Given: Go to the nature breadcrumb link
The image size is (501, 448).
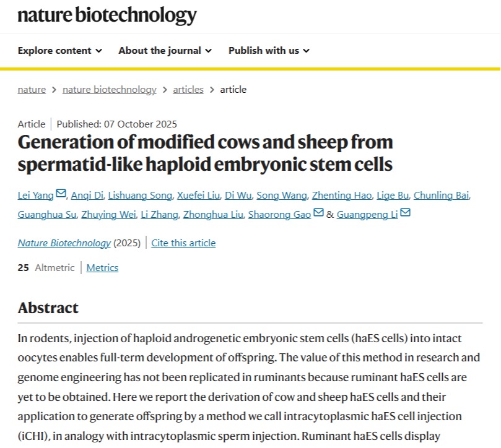Looking at the screenshot, I should 32,90.
